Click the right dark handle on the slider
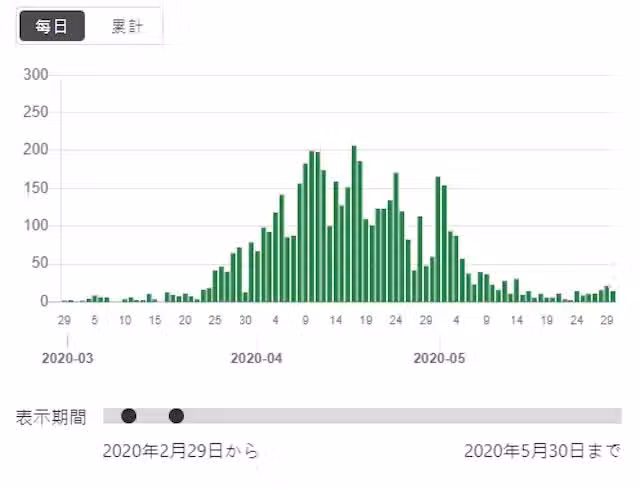The height and width of the screenshot is (488, 640). pos(176,416)
